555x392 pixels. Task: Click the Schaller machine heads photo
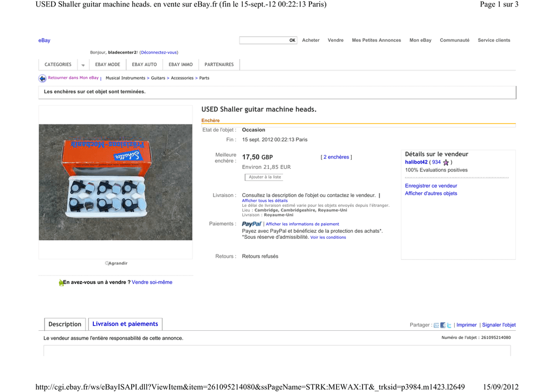point(116,182)
